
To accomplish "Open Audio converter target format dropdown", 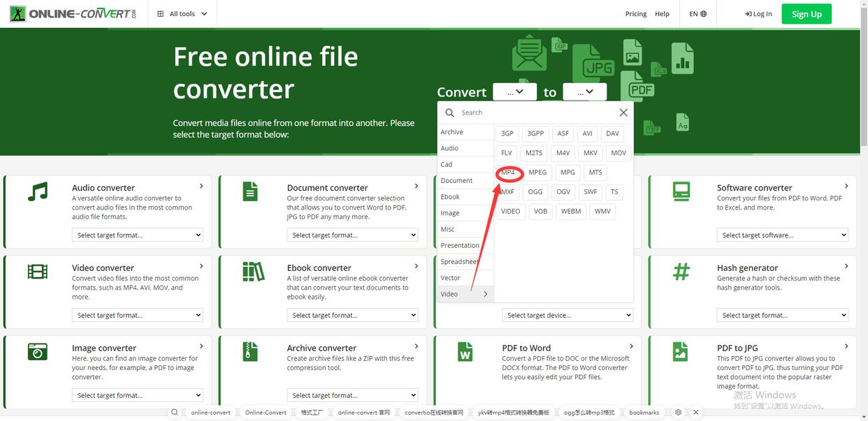I will click(x=138, y=235).
